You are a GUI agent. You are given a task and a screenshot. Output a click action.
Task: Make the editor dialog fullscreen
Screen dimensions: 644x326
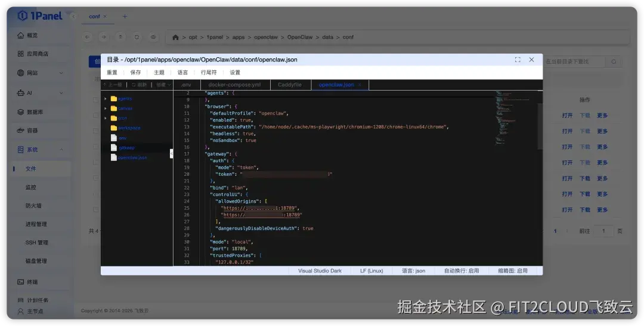coord(518,60)
